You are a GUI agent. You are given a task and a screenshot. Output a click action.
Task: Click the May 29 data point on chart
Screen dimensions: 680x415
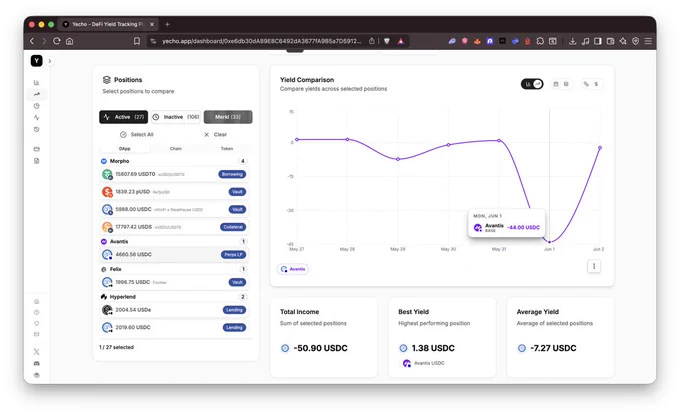(398, 159)
